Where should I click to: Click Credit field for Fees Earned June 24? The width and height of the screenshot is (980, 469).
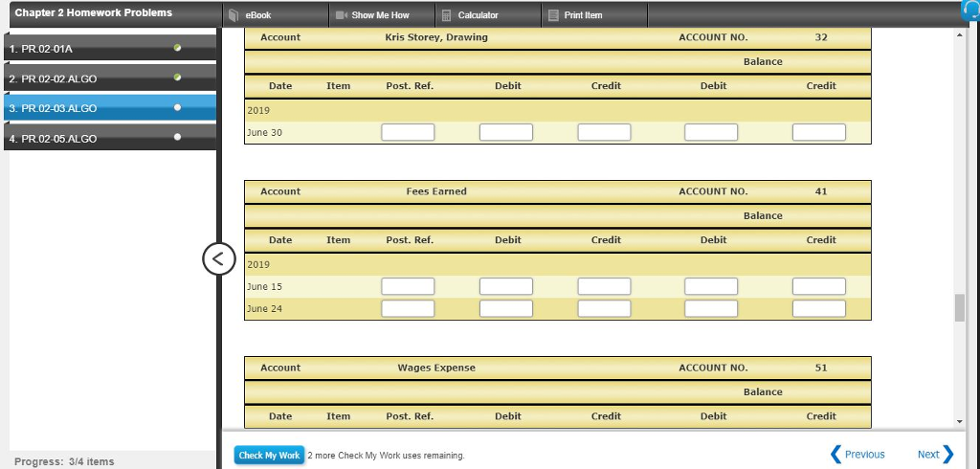[605, 308]
